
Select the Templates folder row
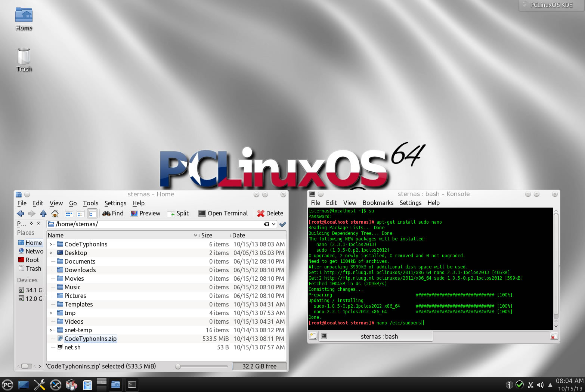tap(167, 304)
